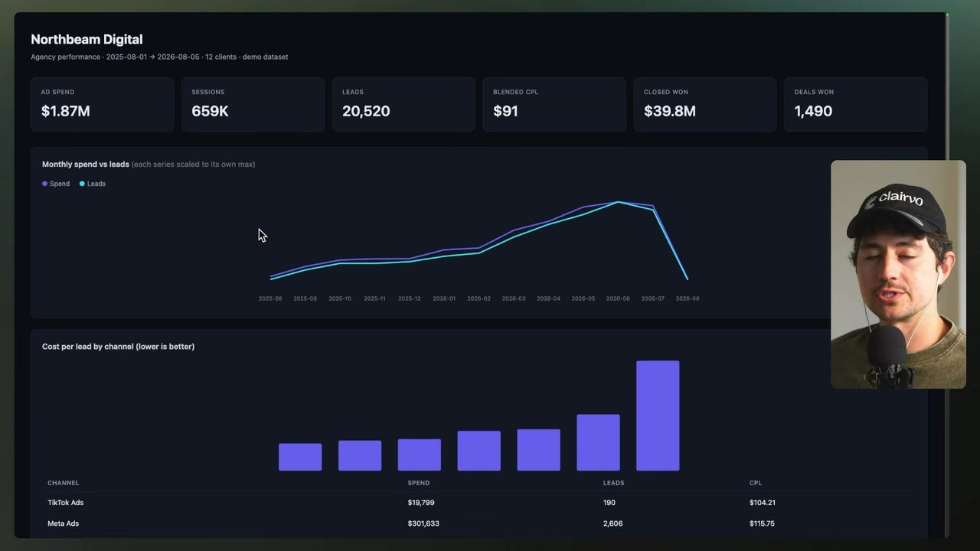Click the shortest bar in CPL chart
The width and height of the screenshot is (980, 551).
[300, 457]
